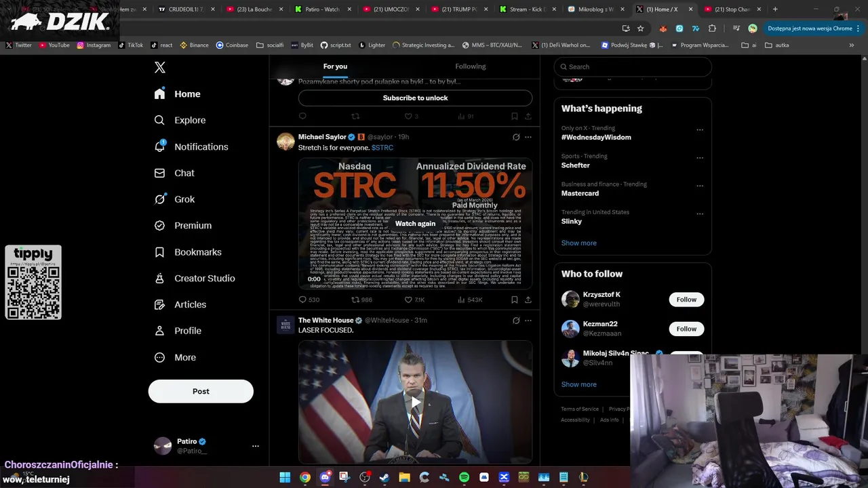Follow Kezman22
868x488 pixels.
686,329
